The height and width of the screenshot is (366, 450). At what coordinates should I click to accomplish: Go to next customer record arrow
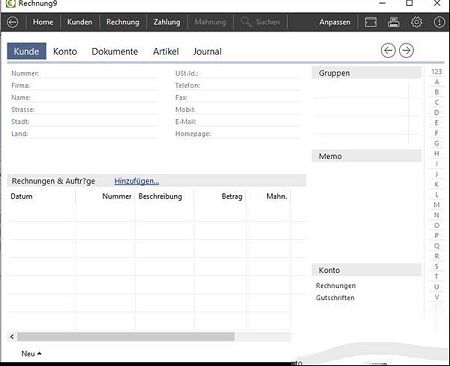click(406, 51)
